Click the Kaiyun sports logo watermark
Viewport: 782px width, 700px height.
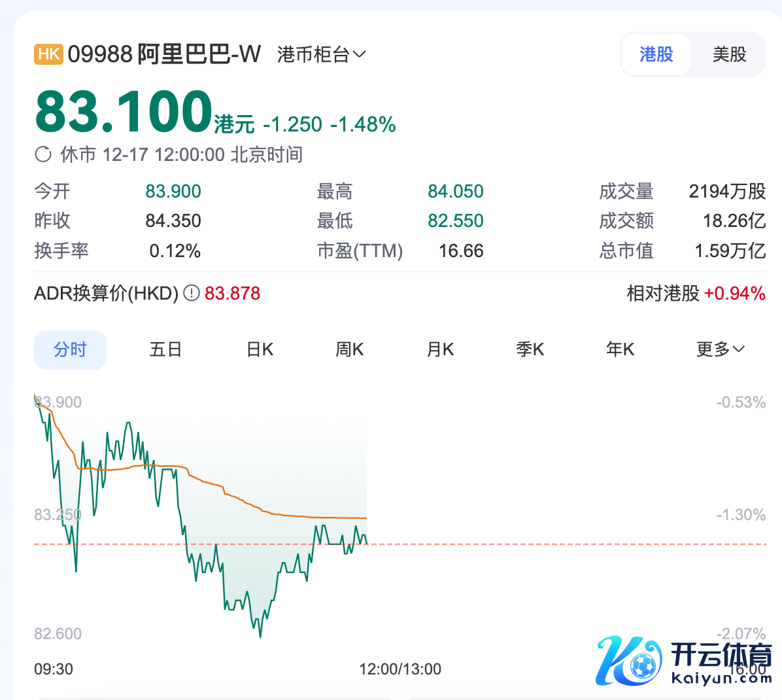(684, 661)
